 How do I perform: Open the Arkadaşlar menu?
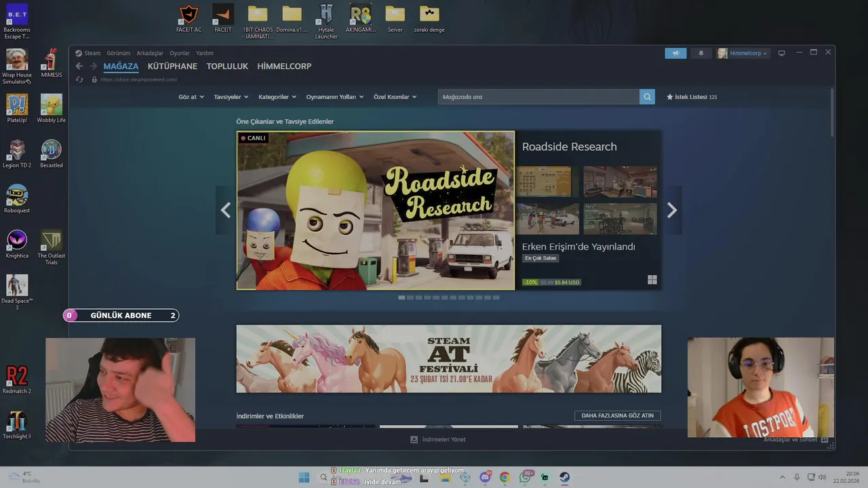(150, 53)
